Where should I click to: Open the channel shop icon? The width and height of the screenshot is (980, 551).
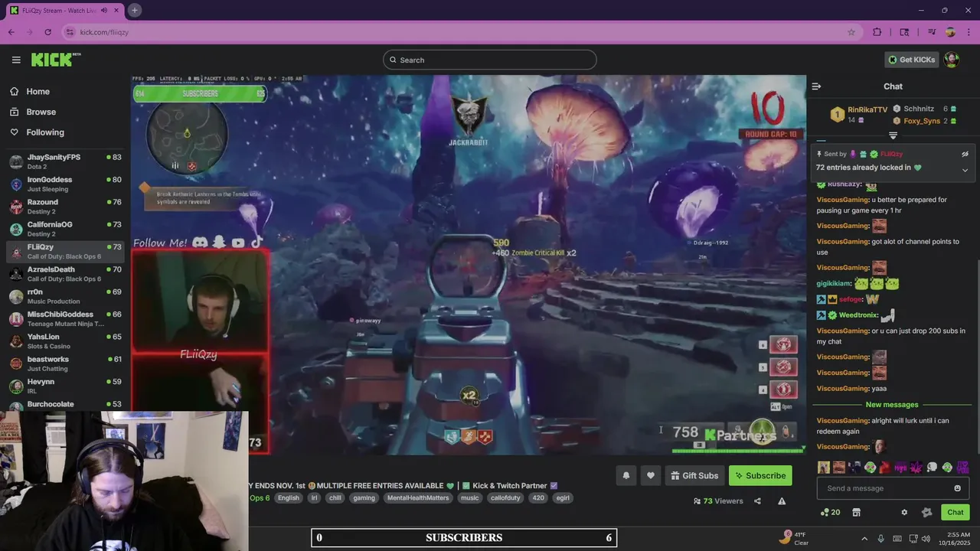(856, 512)
